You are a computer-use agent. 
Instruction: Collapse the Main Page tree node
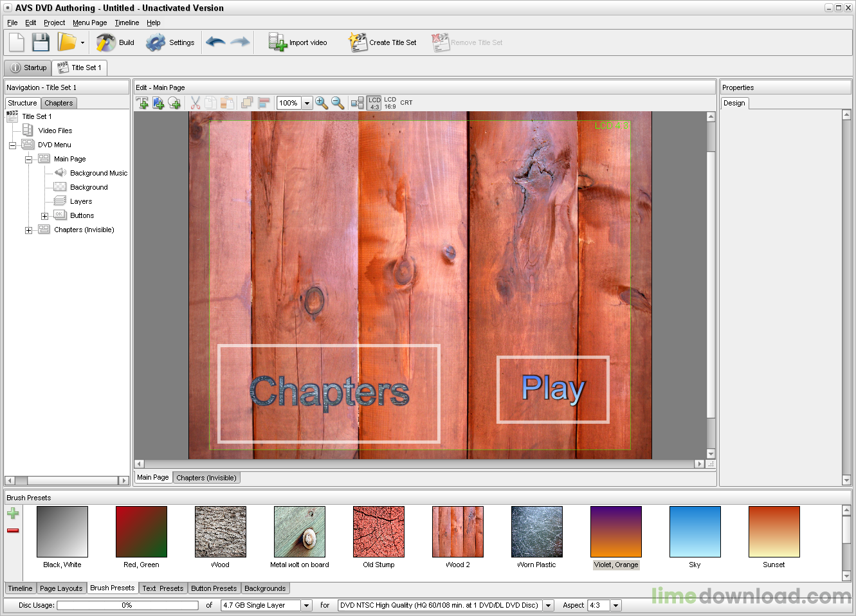click(28, 159)
